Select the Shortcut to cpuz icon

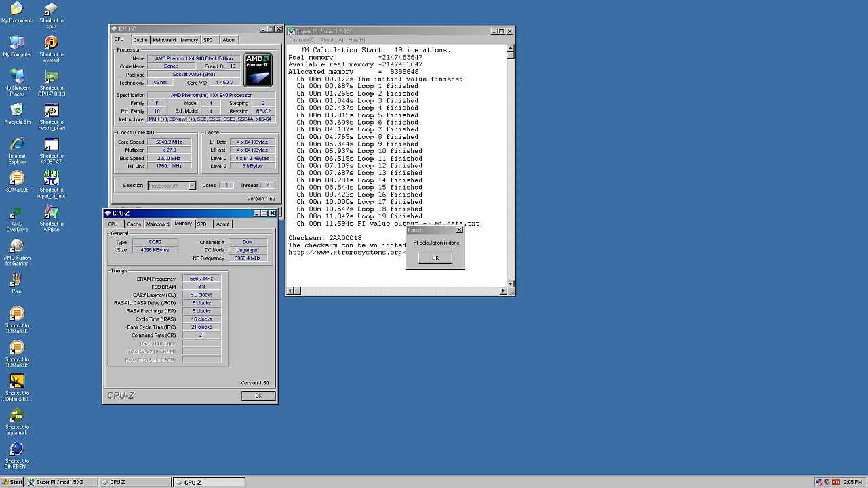[x=51, y=15]
